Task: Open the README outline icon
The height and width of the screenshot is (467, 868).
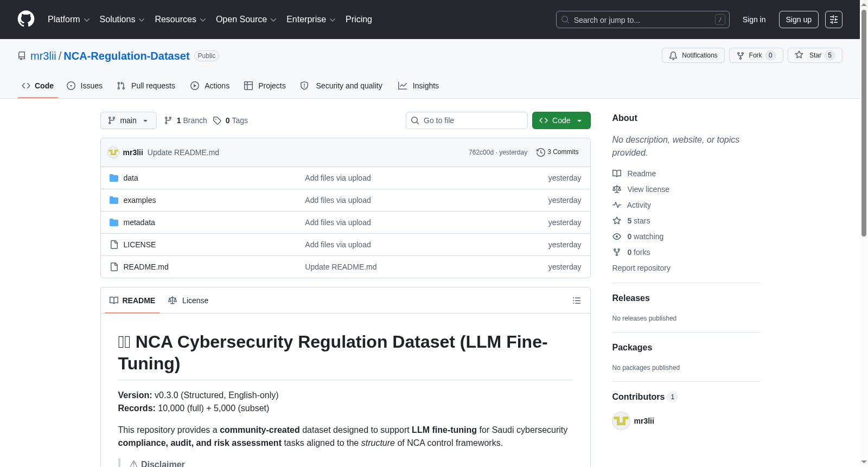Action: 577,300
